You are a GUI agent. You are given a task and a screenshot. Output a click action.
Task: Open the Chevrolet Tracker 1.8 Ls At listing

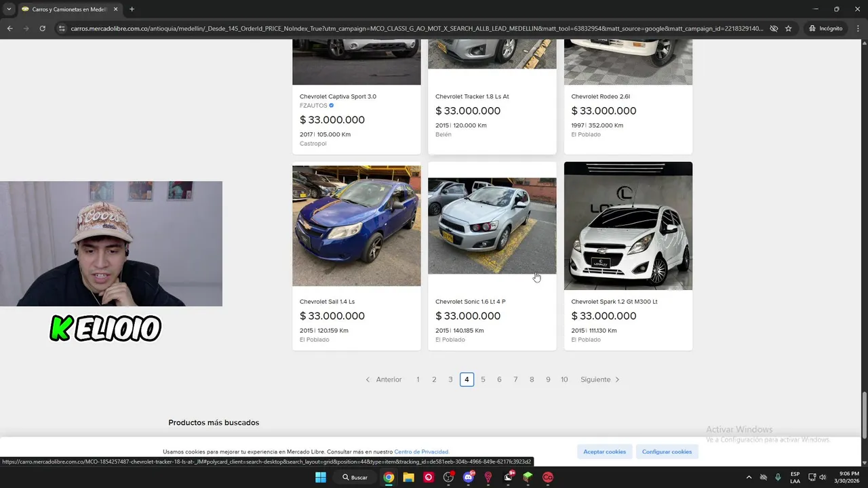click(x=472, y=96)
